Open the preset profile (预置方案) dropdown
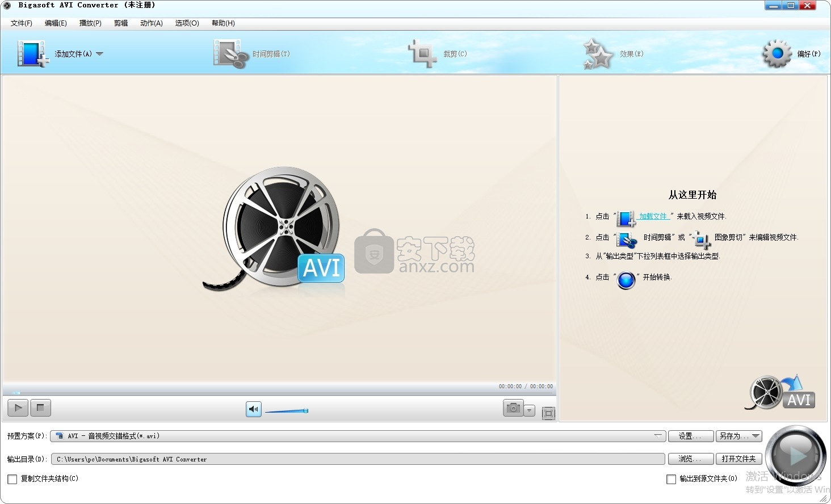This screenshot has width=831, height=504. (358, 436)
